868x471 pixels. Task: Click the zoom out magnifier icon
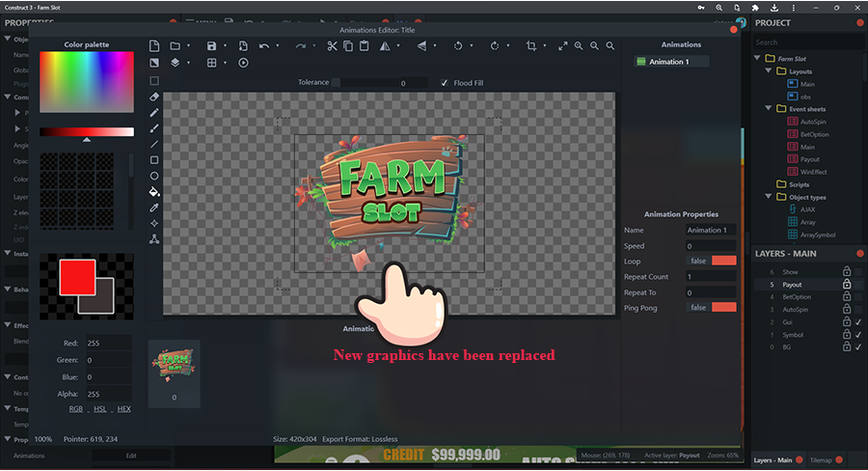point(594,46)
